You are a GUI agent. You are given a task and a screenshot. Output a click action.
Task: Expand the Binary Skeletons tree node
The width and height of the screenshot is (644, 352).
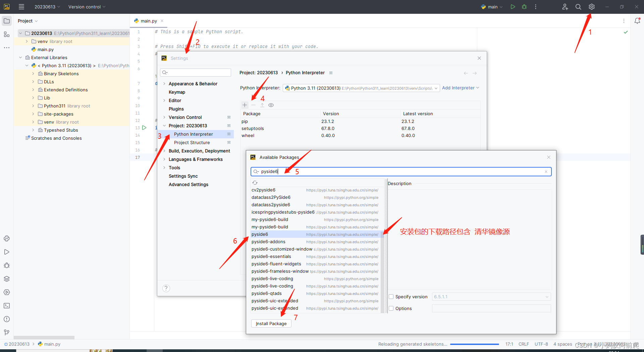(33, 74)
